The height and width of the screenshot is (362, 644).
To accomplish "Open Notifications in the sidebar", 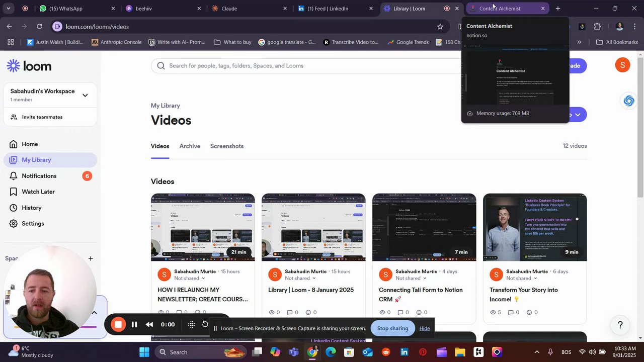I will [50, 176].
